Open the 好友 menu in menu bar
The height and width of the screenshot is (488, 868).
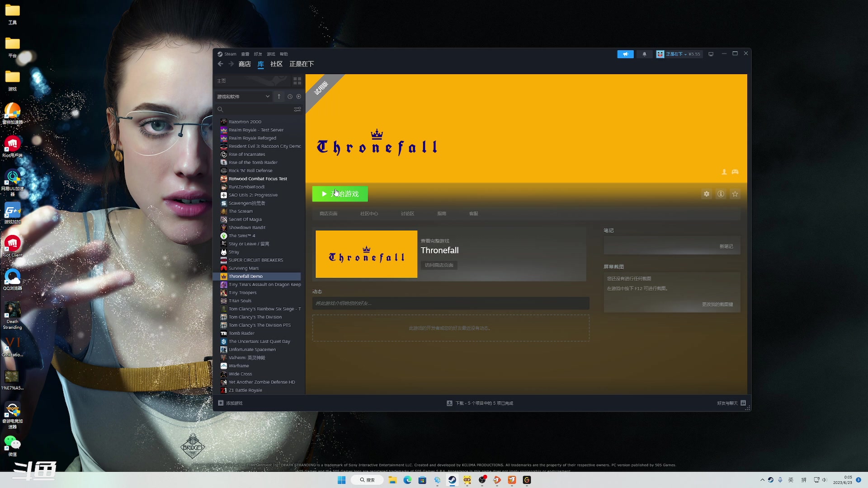click(258, 54)
